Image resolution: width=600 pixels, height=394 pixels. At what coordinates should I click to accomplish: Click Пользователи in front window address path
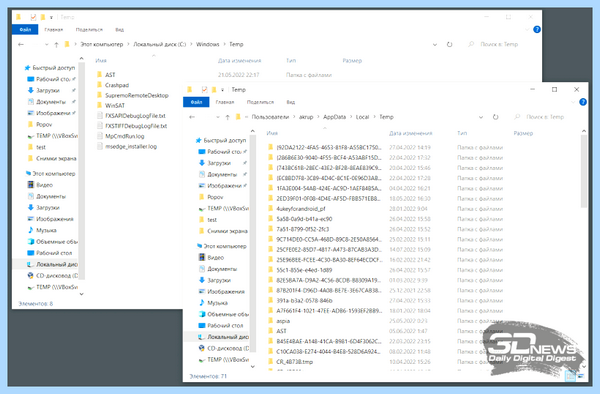click(x=270, y=117)
